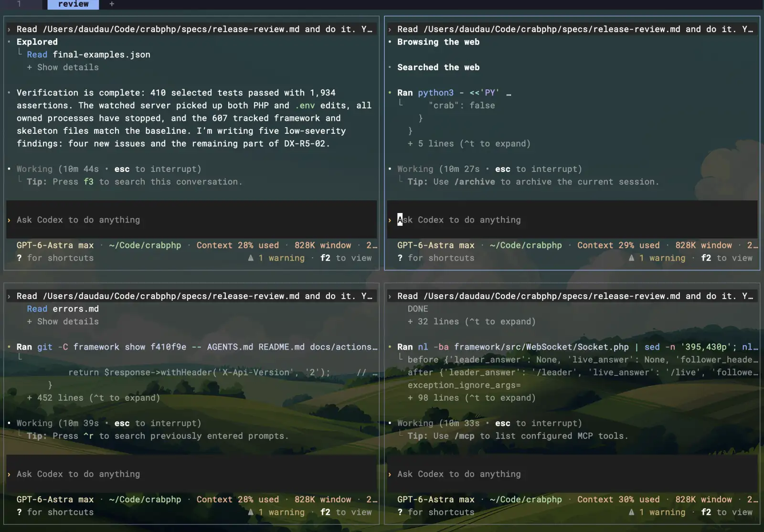Expand the 98 hidden lines of Socket.php output
This screenshot has width=764, height=532.
(472, 398)
